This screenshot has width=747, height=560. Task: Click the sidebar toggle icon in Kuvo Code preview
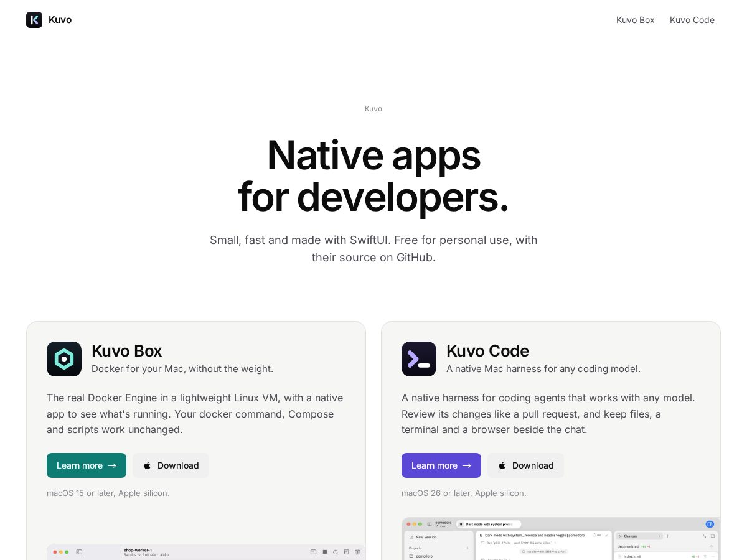430,525
